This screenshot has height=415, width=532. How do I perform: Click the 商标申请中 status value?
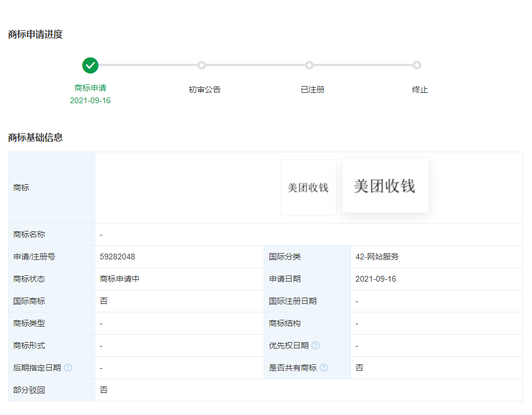[x=120, y=279]
